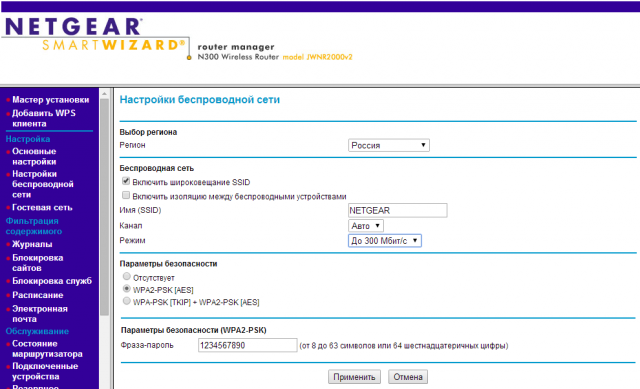Open Гостевая сеть settings
The image size is (640, 389).
pyautogui.click(x=42, y=207)
